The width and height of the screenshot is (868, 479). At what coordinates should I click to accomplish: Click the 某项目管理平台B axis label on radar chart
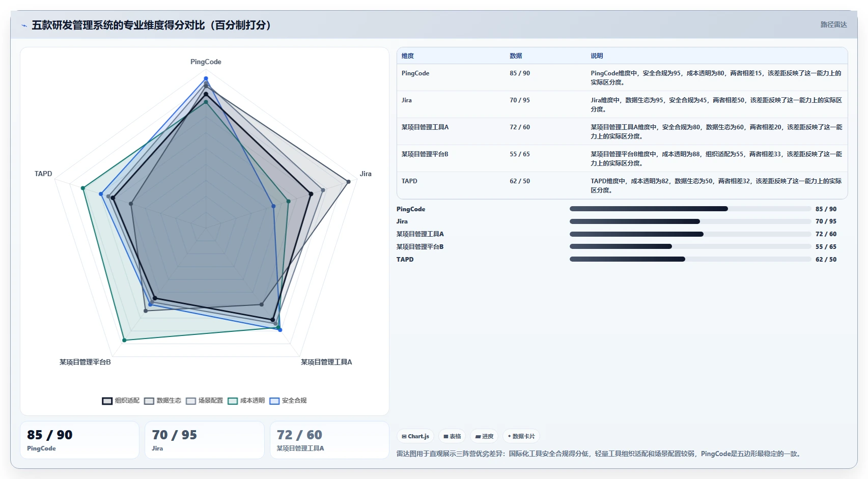85,362
